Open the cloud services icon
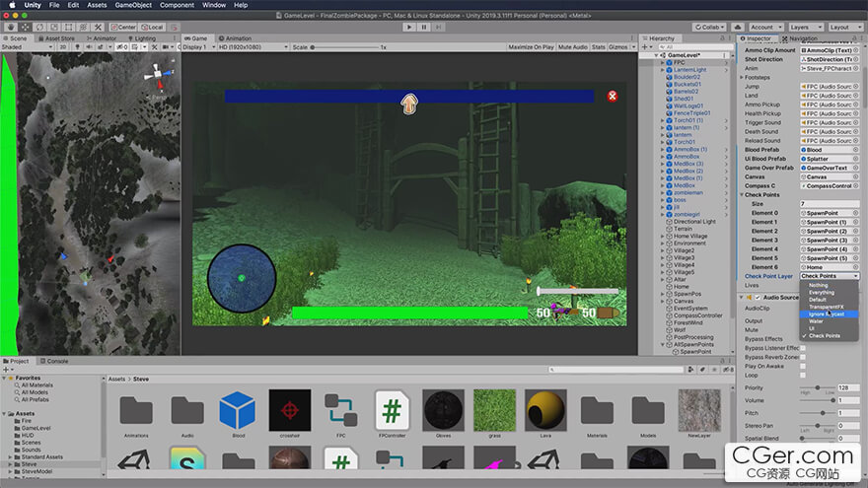 click(x=738, y=27)
